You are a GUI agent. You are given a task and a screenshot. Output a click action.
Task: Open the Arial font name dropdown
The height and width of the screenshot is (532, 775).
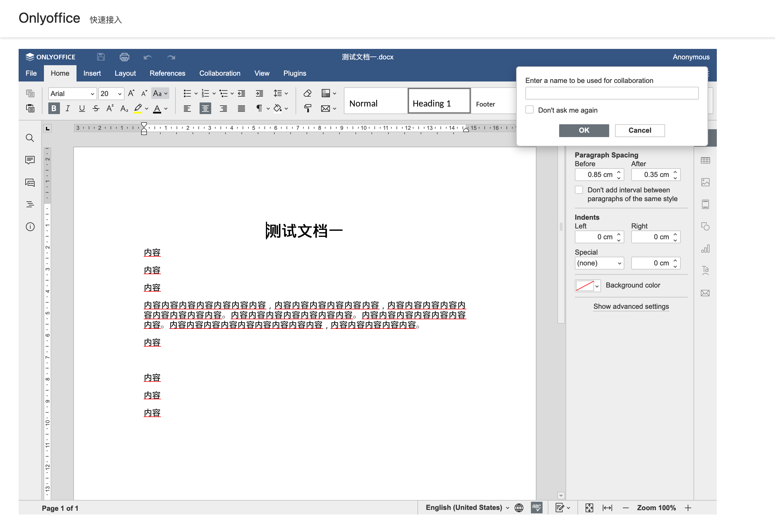pos(72,94)
